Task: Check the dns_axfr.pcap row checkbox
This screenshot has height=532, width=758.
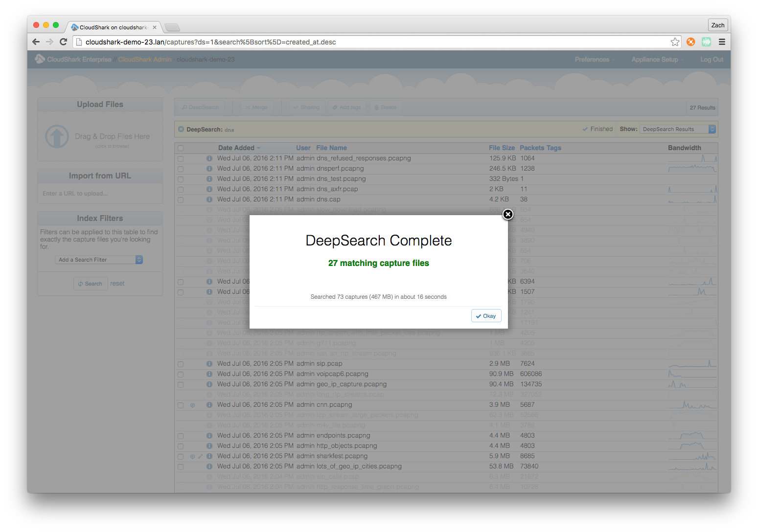Action: click(x=181, y=190)
